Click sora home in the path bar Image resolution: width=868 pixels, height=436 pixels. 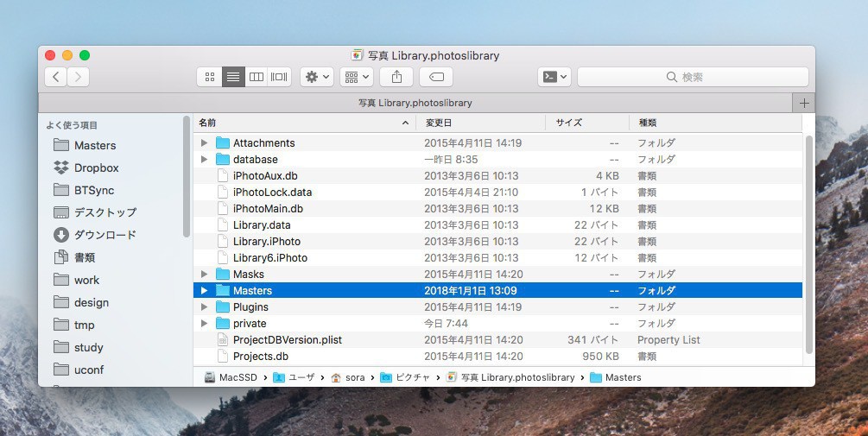pos(348,377)
